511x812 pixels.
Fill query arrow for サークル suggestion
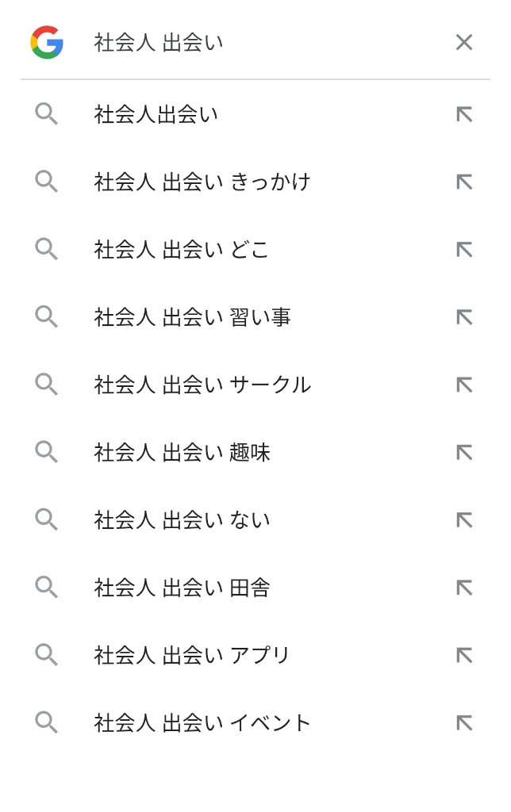pyautogui.click(x=464, y=385)
